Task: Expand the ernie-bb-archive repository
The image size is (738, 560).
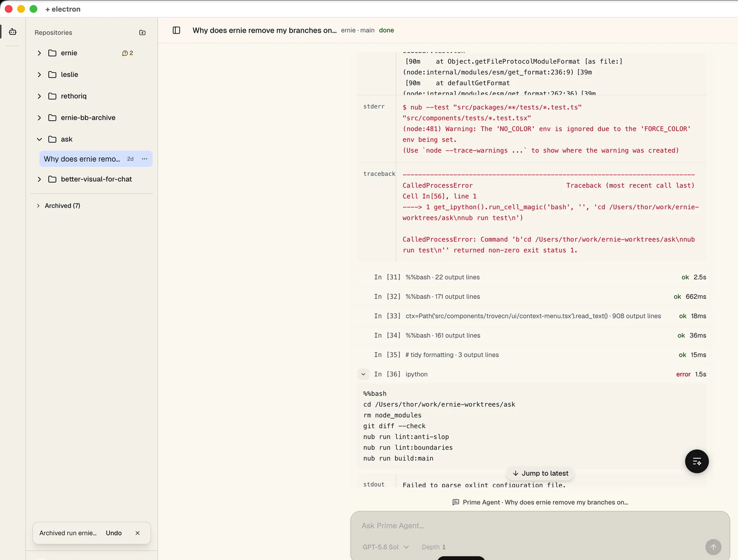Action: coord(39,118)
